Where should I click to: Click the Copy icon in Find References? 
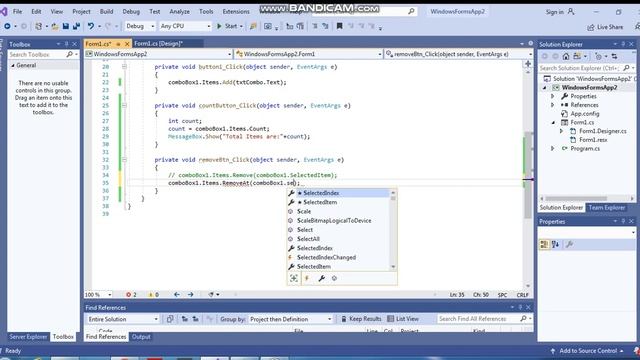pyautogui.click(x=170, y=319)
